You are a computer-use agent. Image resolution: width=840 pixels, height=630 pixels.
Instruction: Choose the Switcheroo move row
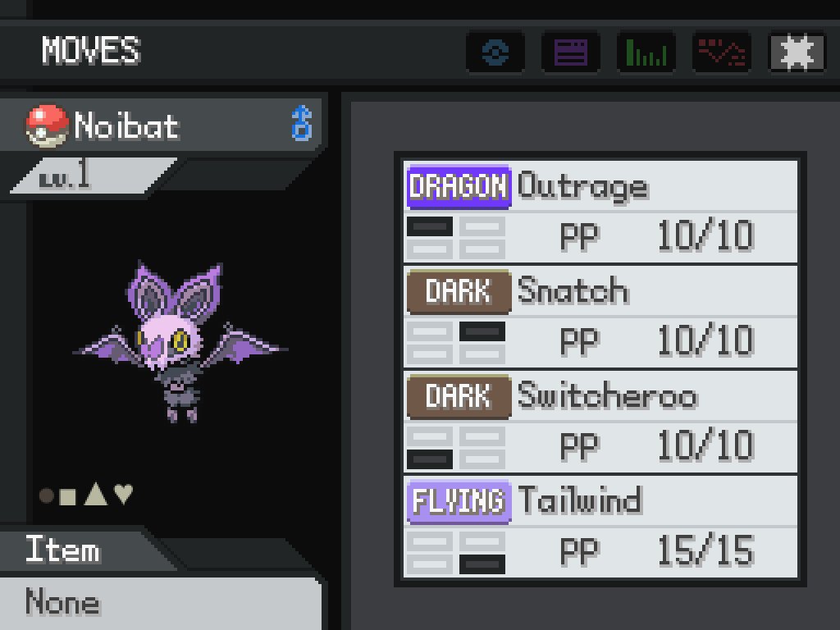coord(600,421)
